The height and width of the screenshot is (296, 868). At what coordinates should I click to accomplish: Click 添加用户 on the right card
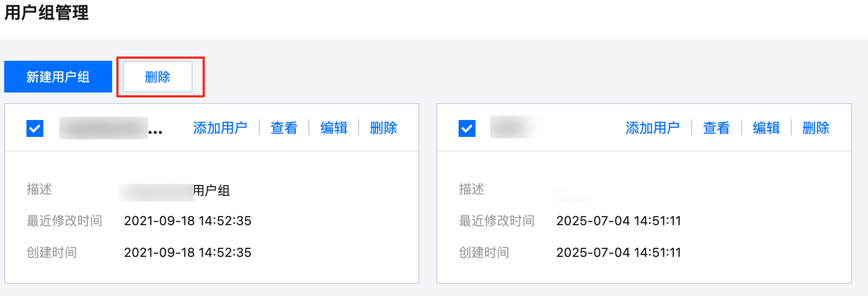click(653, 128)
